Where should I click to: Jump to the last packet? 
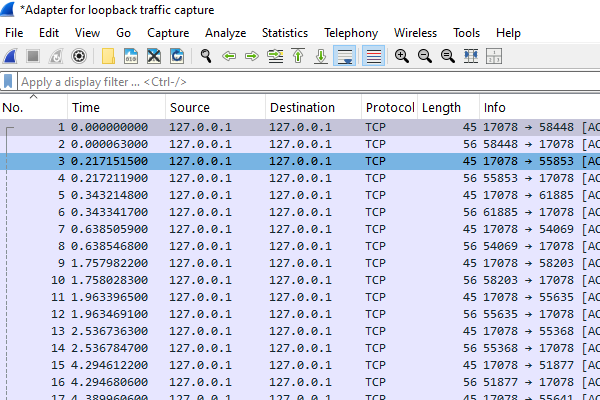321,56
